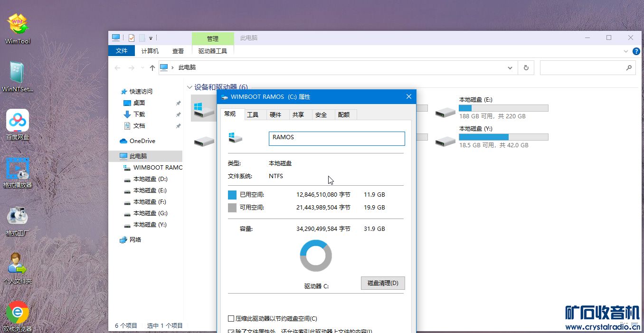Open 本地磁盘 (Y:) in sidebar
The height and width of the screenshot is (333, 644).
150,225
